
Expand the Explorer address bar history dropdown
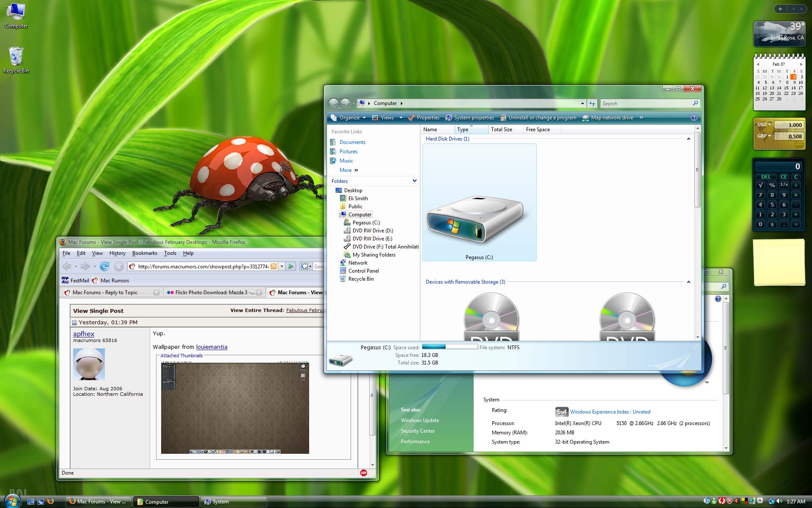[582, 103]
